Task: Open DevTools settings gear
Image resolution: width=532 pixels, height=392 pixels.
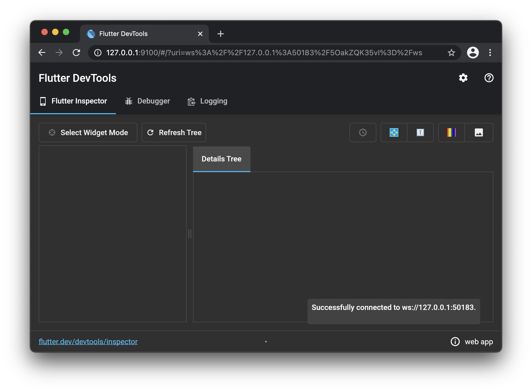Action: tap(463, 78)
